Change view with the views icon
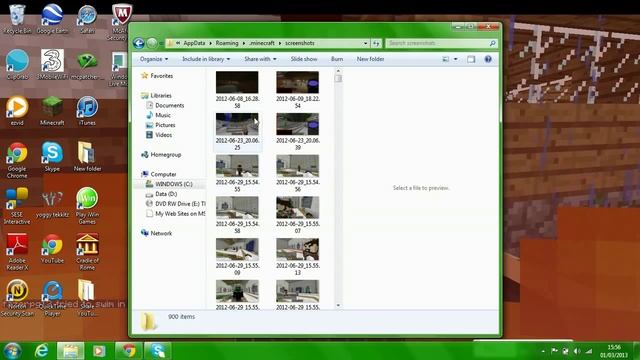Viewport: 640px width, 360px height. click(446, 59)
